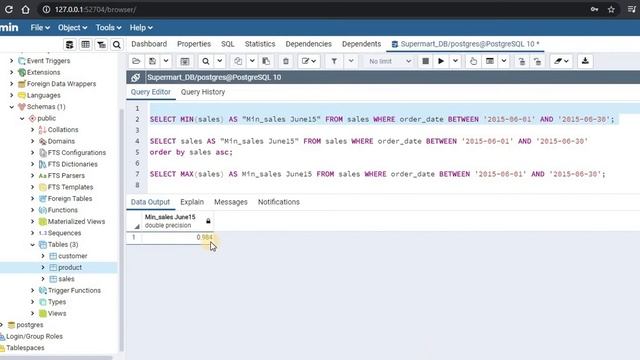Expand the customer table node
Viewport: 640px width, 360px height.
[43, 256]
